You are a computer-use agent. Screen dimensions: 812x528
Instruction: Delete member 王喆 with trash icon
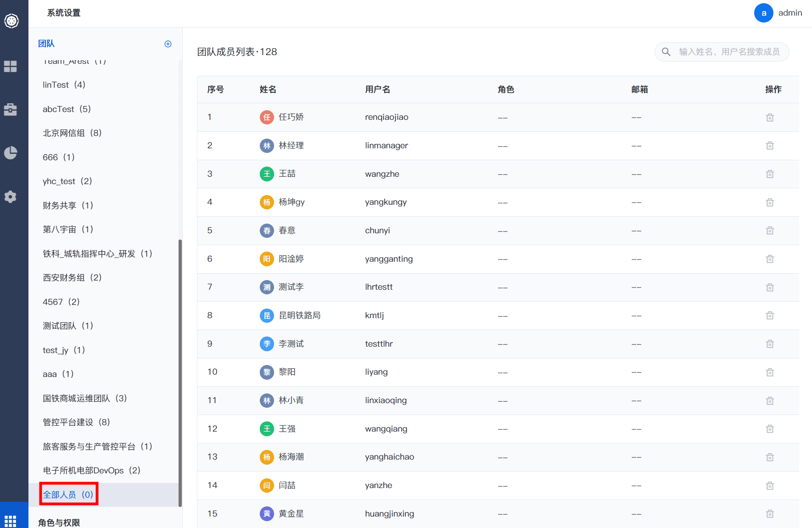click(x=770, y=174)
